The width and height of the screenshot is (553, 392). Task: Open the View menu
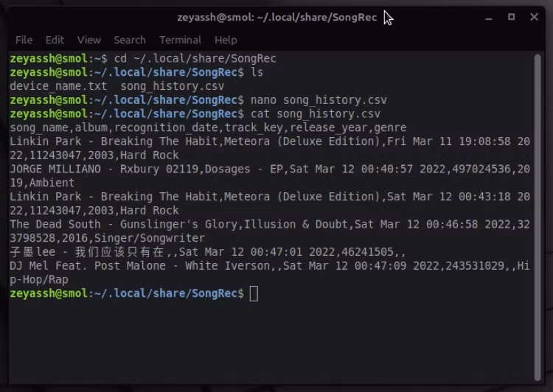[x=89, y=40]
